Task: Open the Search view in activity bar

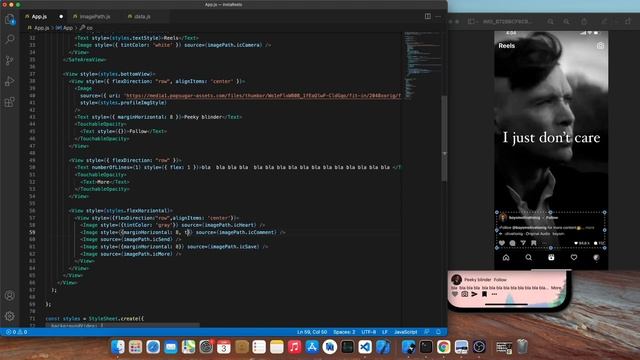Action: tap(10, 39)
